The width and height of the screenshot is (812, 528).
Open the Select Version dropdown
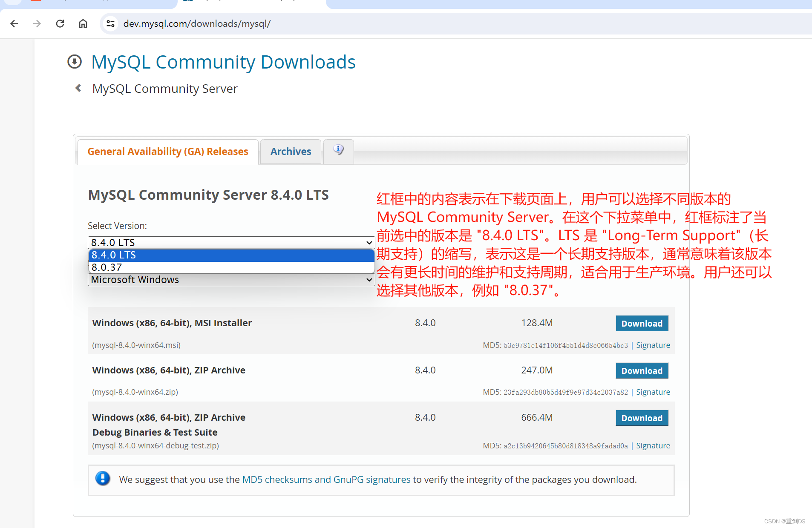point(231,243)
